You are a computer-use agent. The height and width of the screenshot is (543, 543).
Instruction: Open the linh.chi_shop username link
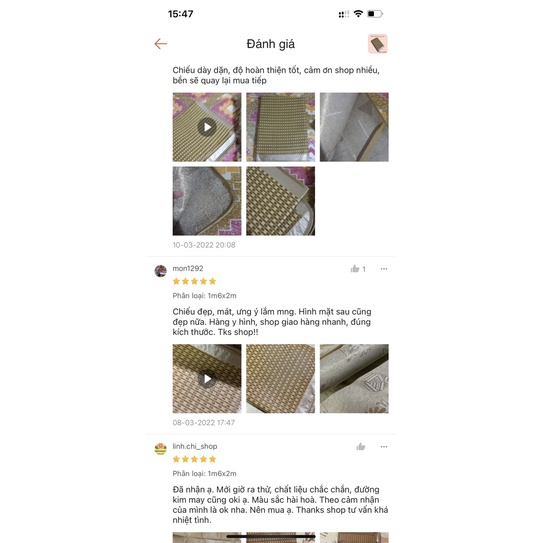(195, 446)
